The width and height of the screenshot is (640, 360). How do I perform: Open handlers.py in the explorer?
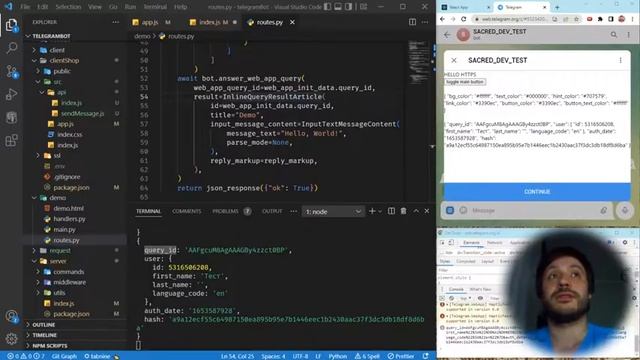click(x=69, y=219)
